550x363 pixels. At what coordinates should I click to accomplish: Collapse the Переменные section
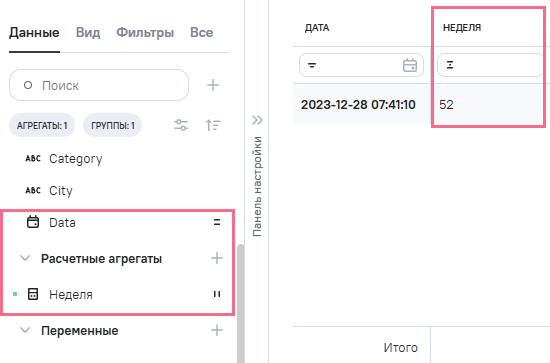[25, 330]
